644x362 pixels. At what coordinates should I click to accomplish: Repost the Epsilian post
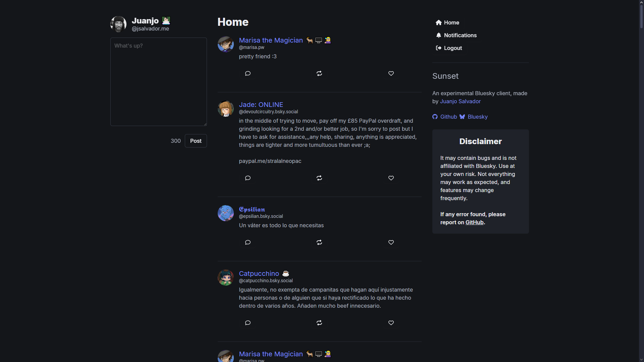319,242
